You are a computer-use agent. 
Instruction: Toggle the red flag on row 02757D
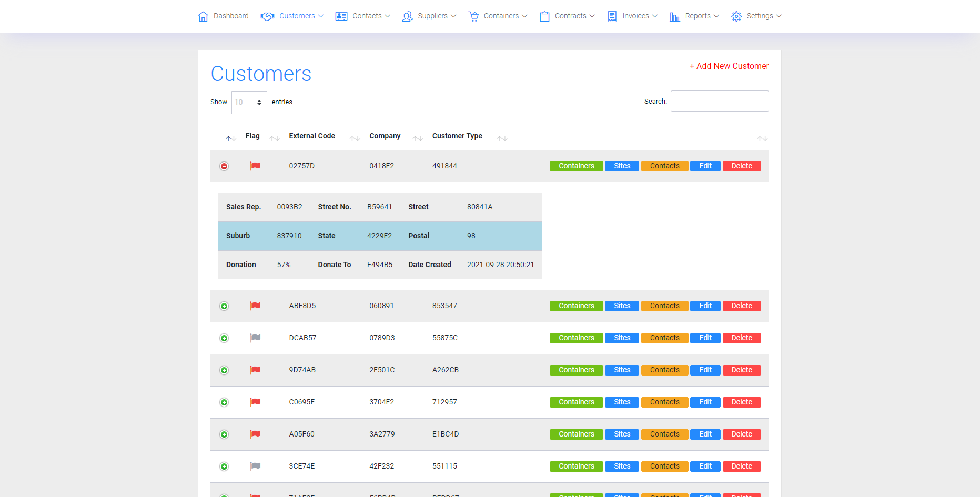255,166
